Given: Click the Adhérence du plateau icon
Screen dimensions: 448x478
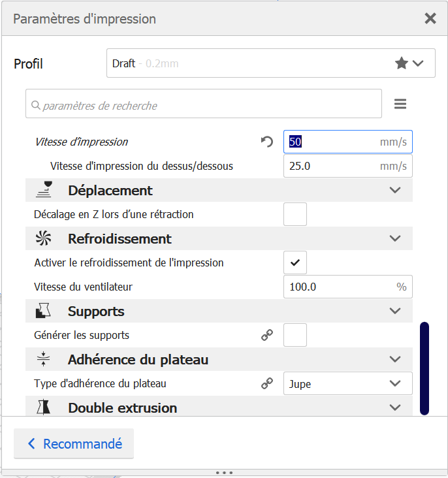Looking at the screenshot, I should click(x=44, y=359).
